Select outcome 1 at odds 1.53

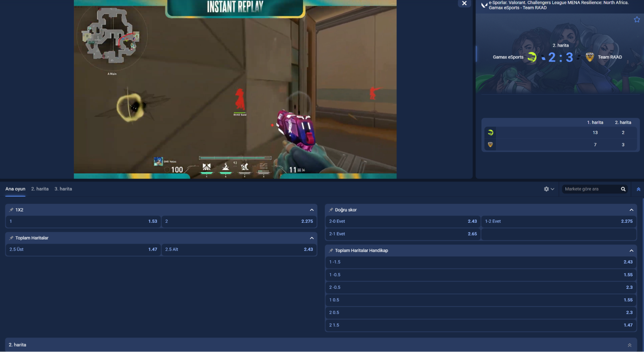(x=83, y=221)
